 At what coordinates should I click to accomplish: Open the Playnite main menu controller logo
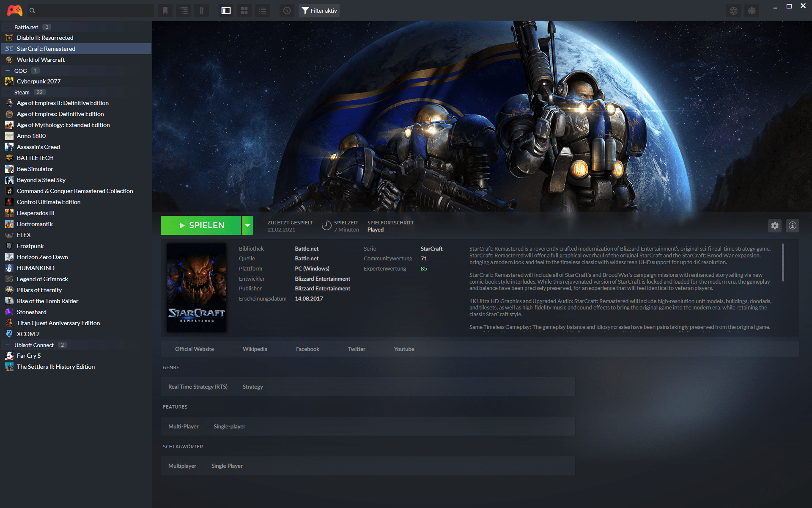(15, 10)
